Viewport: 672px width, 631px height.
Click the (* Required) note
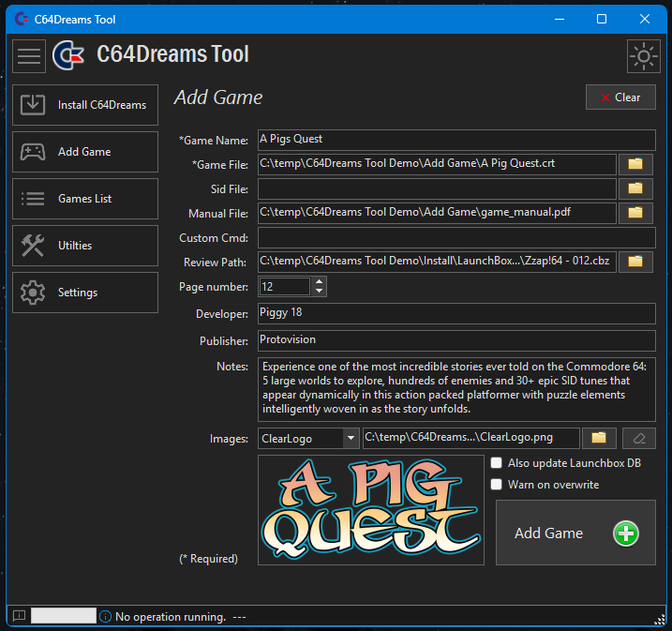pos(208,559)
